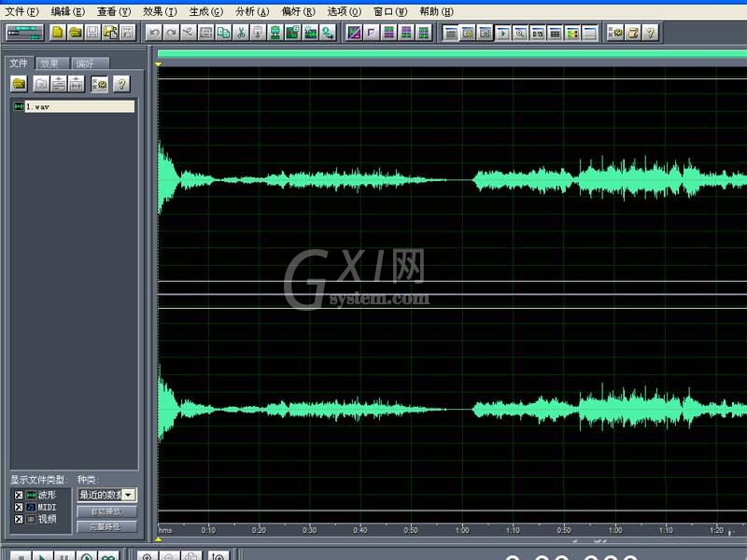
Task: Click the yellow cursor marker below the waveform
Action: [x=158, y=540]
